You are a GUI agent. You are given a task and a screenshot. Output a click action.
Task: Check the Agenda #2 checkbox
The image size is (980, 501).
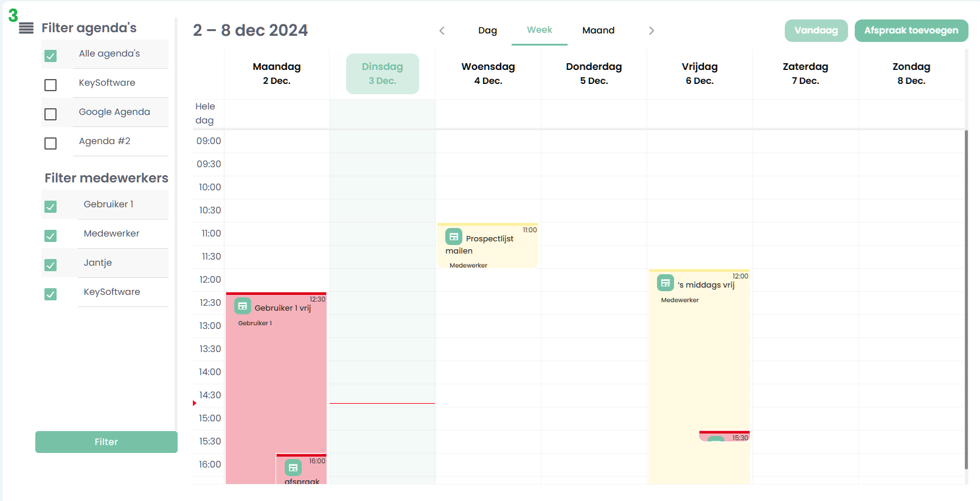[x=50, y=143]
